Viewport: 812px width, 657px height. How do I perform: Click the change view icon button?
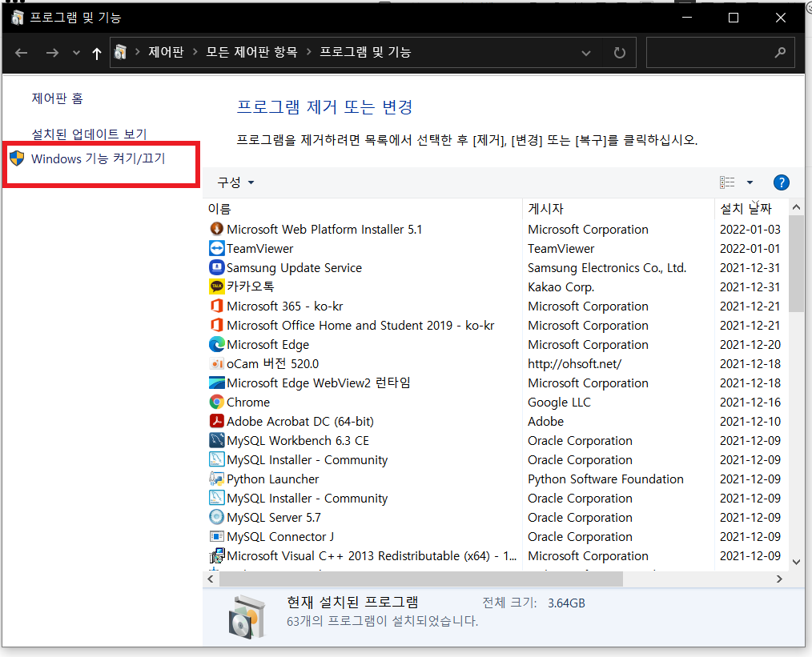coord(727,182)
